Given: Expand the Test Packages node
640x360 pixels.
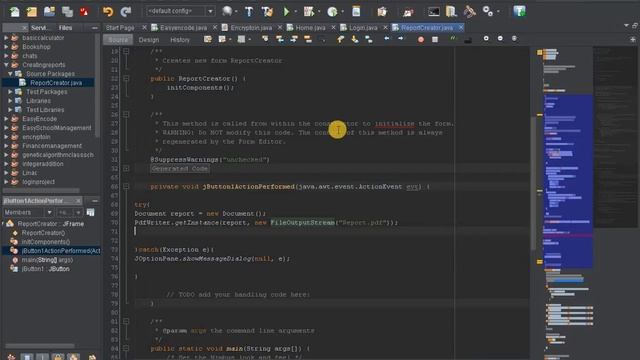Looking at the screenshot, I should coord(10,92).
